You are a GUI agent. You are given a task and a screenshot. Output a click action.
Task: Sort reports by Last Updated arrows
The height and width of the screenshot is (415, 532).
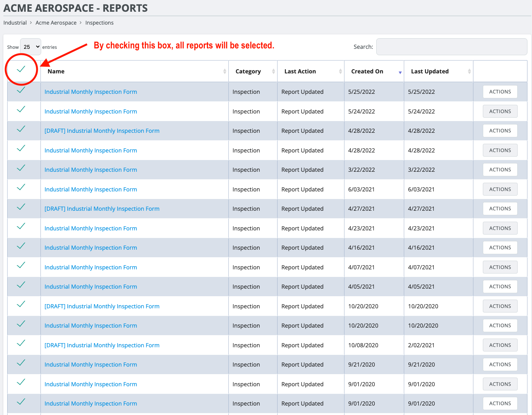469,71
